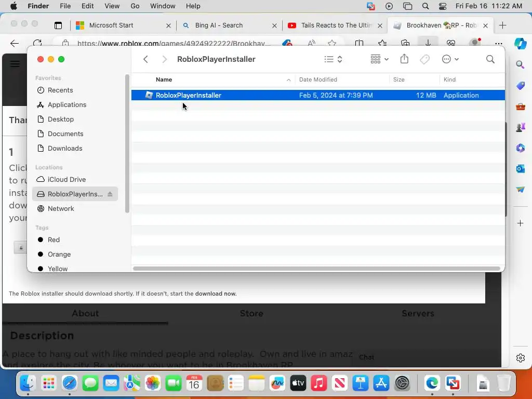
Task: Open the Group By options dropdown
Action: (379, 59)
